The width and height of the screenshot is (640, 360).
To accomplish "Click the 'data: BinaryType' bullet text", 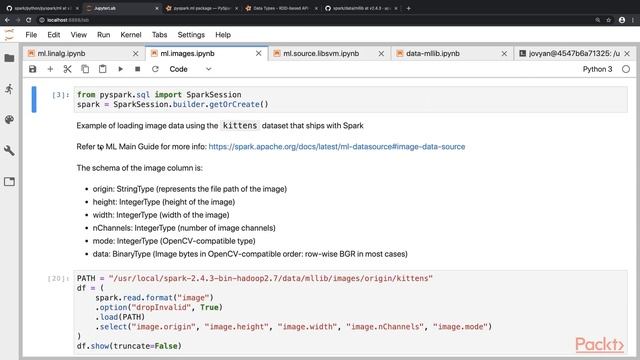I will [250, 254].
